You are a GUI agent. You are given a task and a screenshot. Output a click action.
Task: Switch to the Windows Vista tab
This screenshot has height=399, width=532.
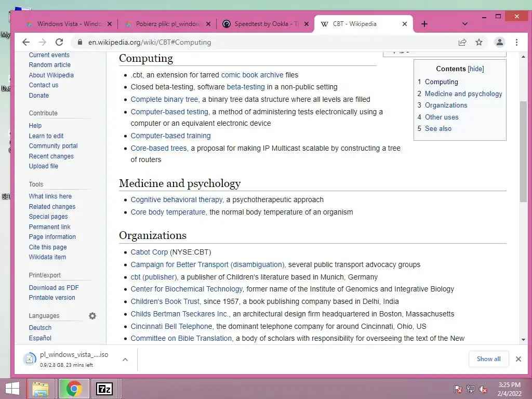[69, 24]
